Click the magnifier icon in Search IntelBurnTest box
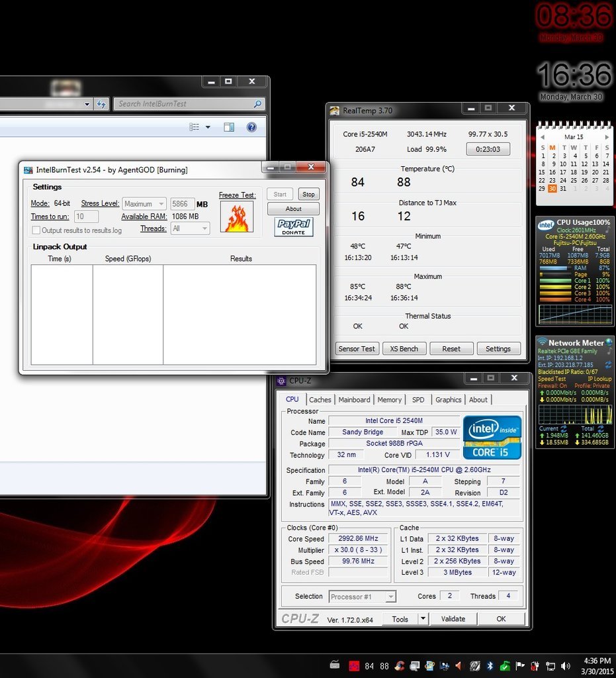 [257, 104]
